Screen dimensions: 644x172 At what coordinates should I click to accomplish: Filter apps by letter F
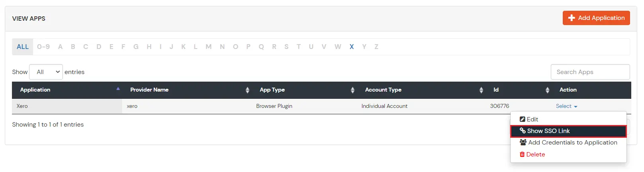123,47
